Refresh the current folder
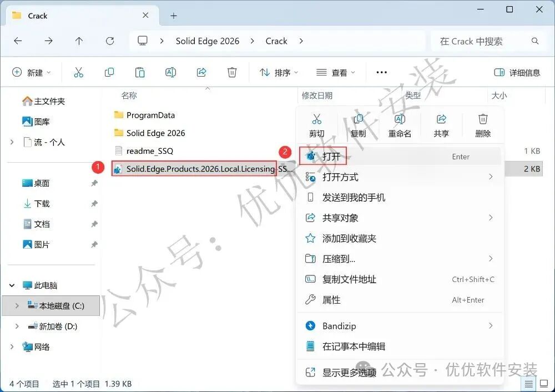555x392 pixels. (x=110, y=41)
